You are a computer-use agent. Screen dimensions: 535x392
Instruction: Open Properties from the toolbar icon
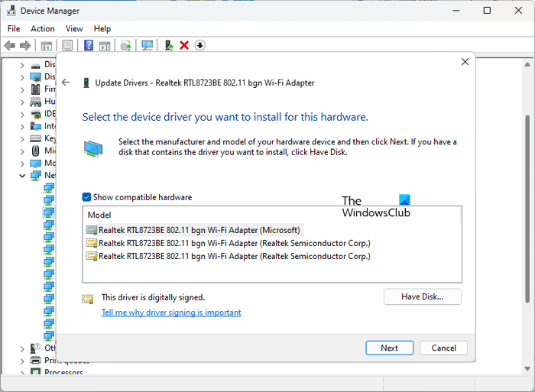(x=67, y=46)
